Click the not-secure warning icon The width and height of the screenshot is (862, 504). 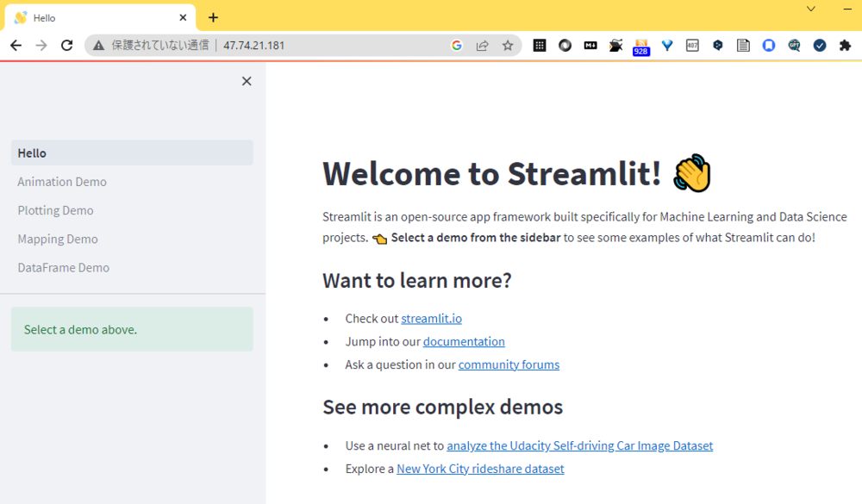pos(99,46)
